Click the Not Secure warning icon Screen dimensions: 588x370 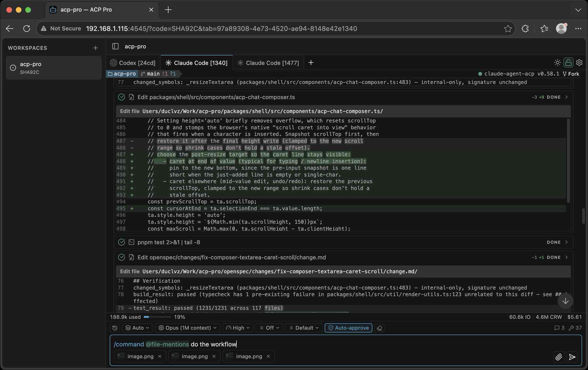click(x=44, y=29)
